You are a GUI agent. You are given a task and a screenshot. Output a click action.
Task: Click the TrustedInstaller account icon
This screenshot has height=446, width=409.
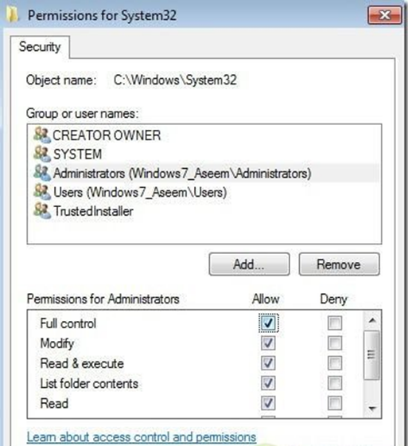[42, 211]
